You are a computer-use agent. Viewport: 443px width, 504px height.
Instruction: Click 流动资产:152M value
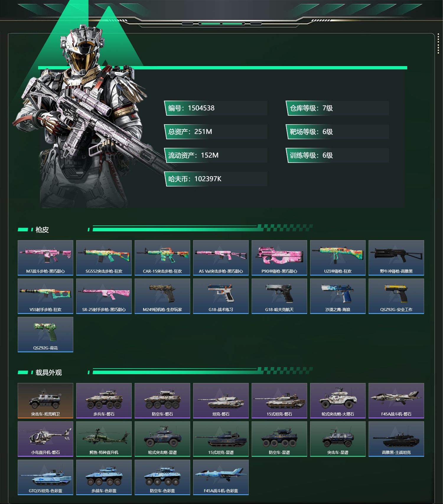pos(216,155)
